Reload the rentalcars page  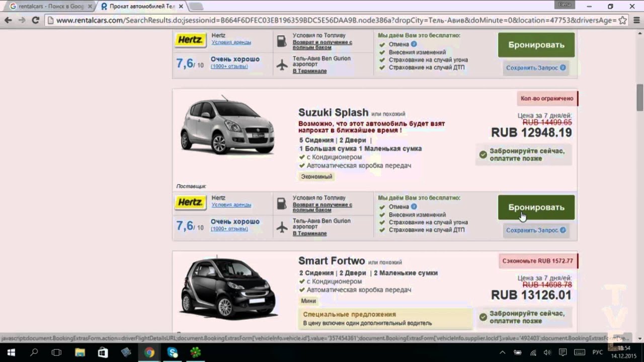[x=35, y=21]
